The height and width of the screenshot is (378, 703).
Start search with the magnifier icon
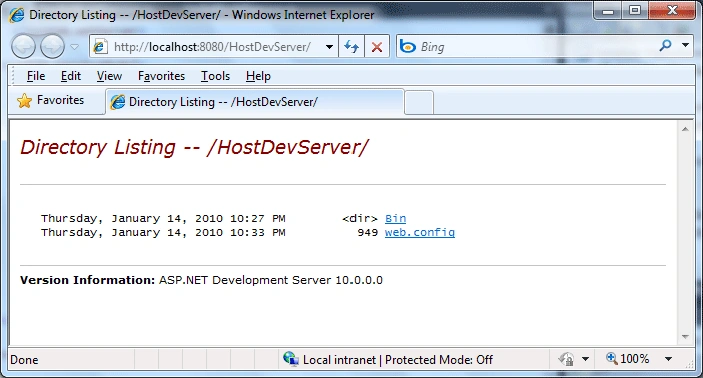[666, 45]
